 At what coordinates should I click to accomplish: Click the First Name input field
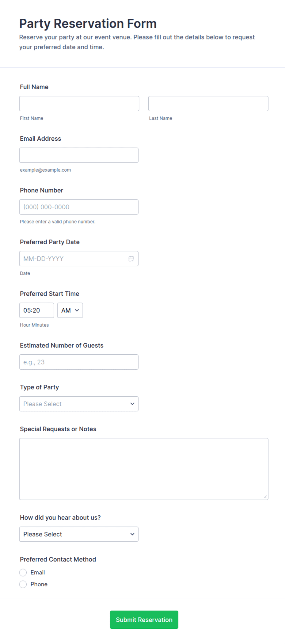click(x=79, y=104)
